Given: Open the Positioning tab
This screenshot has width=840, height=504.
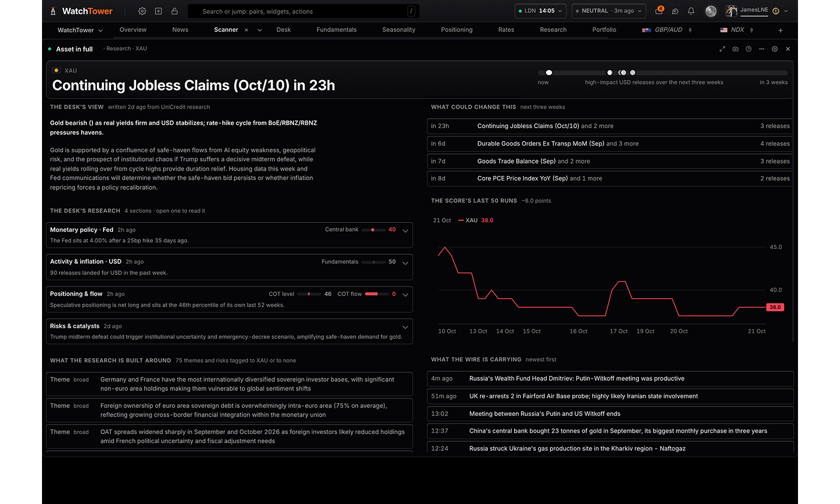Looking at the screenshot, I should pyautogui.click(x=457, y=30).
